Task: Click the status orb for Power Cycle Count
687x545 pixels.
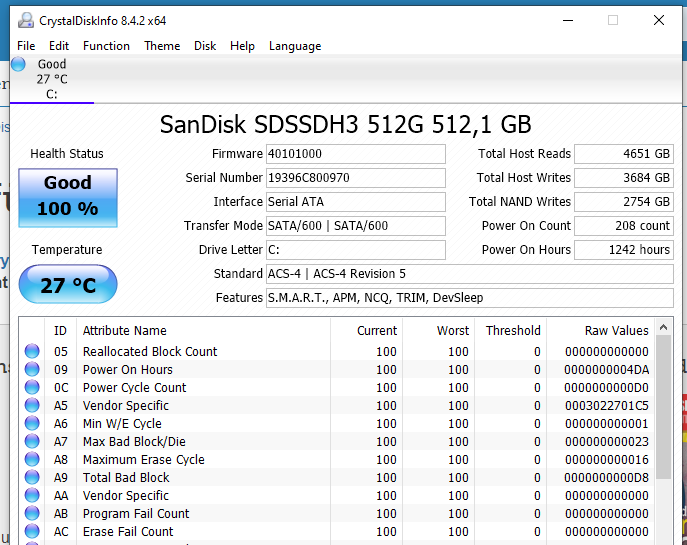Action: coord(32,387)
